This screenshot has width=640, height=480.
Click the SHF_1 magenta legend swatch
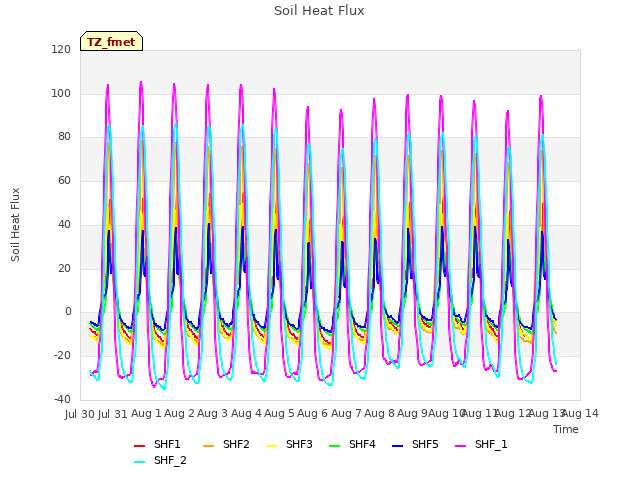pos(460,446)
